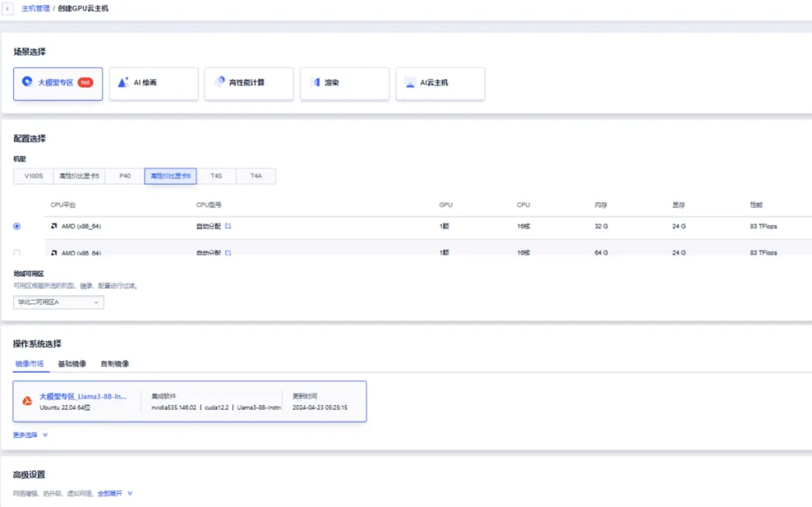The height and width of the screenshot is (507, 812).
Task: Choose the AI 绘画 scenario icon
Action: point(123,82)
